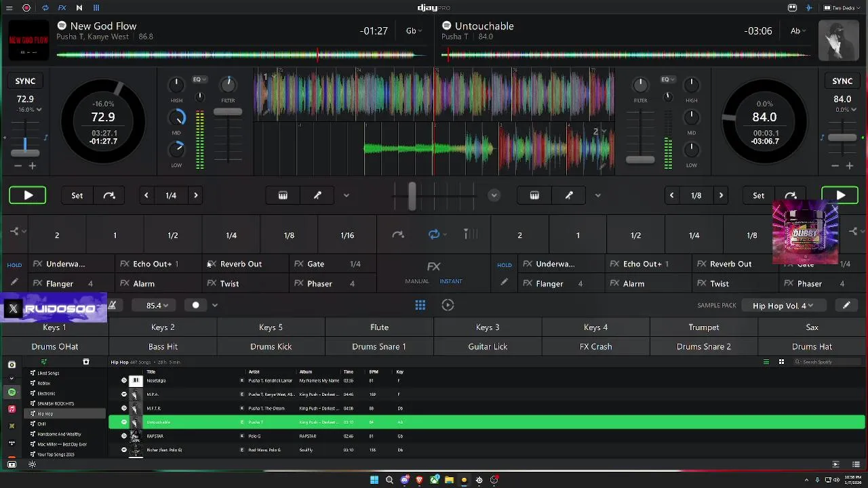The image size is (868, 488).
Task: Increase right deck beat jump size from 1/8
Action: click(x=721, y=195)
